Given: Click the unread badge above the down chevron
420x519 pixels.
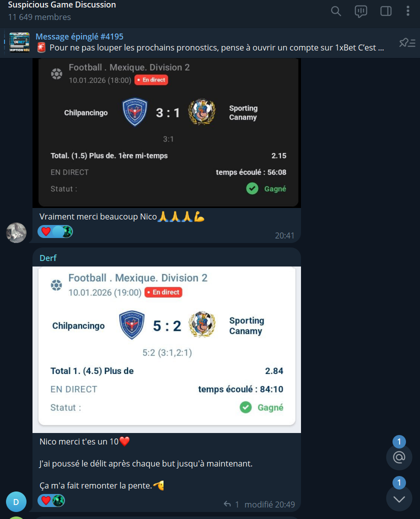Looking at the screenshot, I should [399, 482].
